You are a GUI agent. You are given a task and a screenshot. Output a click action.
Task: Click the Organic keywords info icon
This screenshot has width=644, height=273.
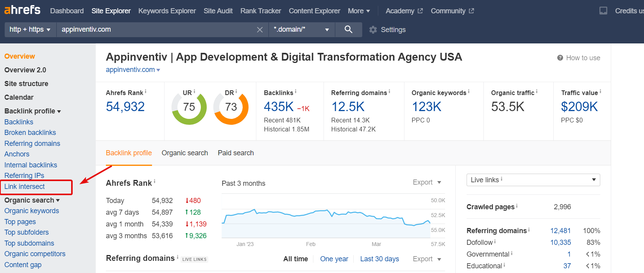(x=469, y=92)
